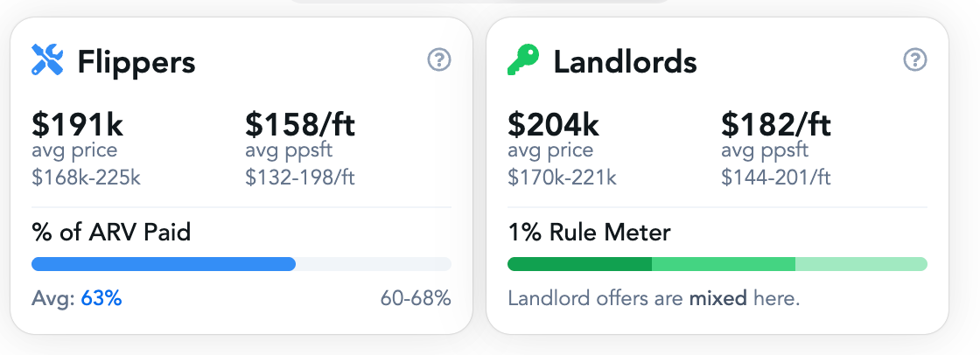Open the Flippers help question mark
This screenshot has width=980, height=355.
pyautogui.click(x=438, y=60)
